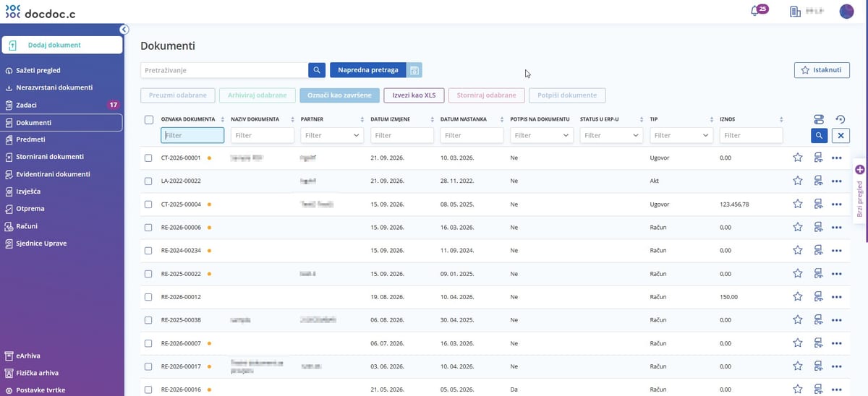The width and height of the screenshot is (868, 396).
Task: Open more options for RE-2024-00234 row
Action: [x=838, y=250]
